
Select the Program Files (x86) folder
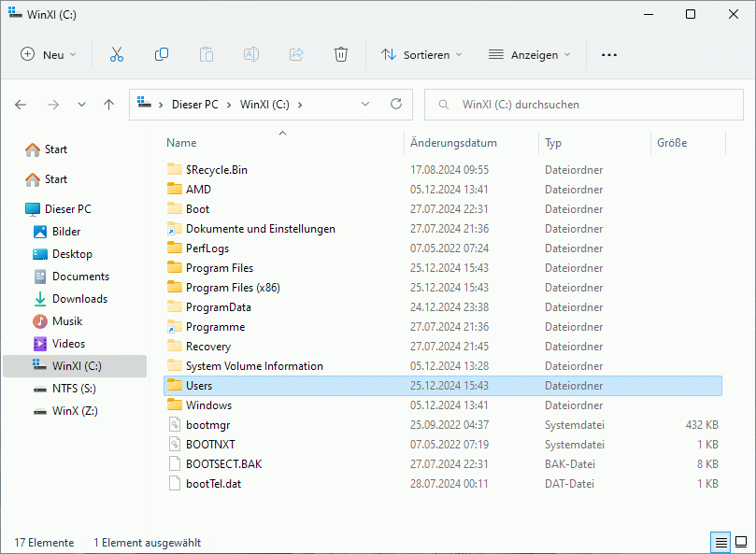coord(443,288)
